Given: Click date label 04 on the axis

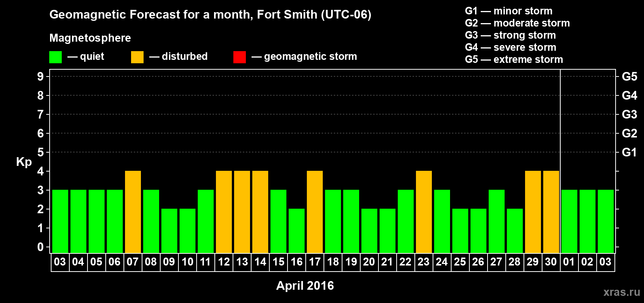Looking at the screenshot, I should tap(78, 262).
